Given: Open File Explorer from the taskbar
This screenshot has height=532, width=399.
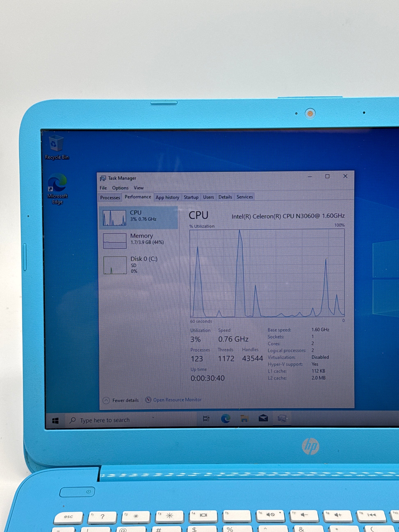Looking at the screenshot, I should (244, 419).
